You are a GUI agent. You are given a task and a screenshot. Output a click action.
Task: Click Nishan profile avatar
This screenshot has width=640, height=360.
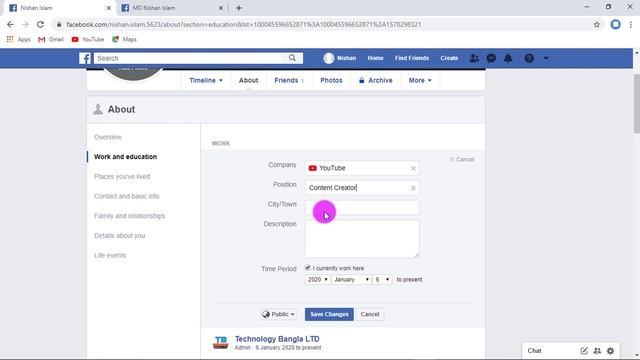click(329, 58)
